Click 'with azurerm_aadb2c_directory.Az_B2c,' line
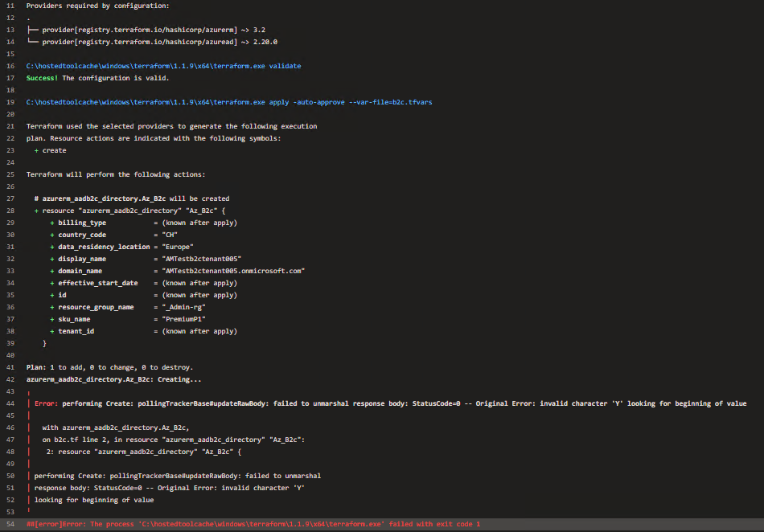 [x=116, y=428]
